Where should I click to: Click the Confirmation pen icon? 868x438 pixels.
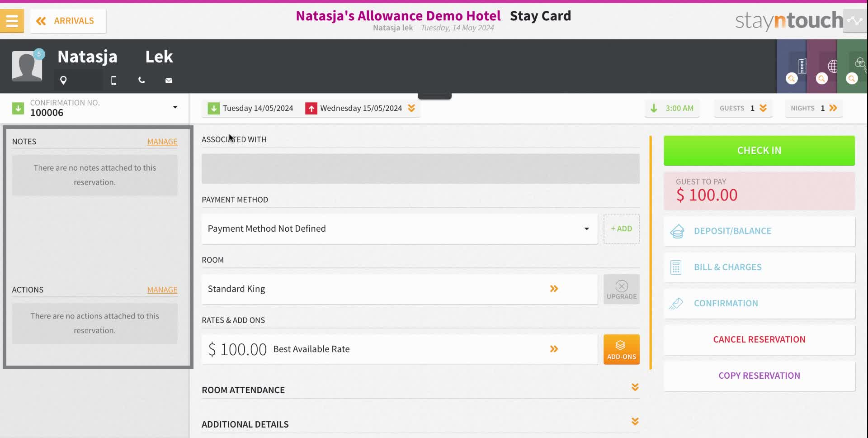[676, 304]
